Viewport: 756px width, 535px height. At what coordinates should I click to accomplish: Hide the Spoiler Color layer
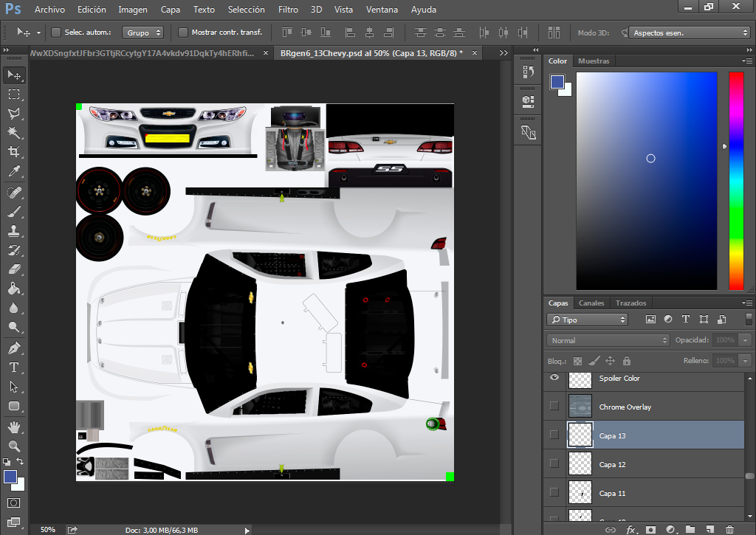pos(554,377)
